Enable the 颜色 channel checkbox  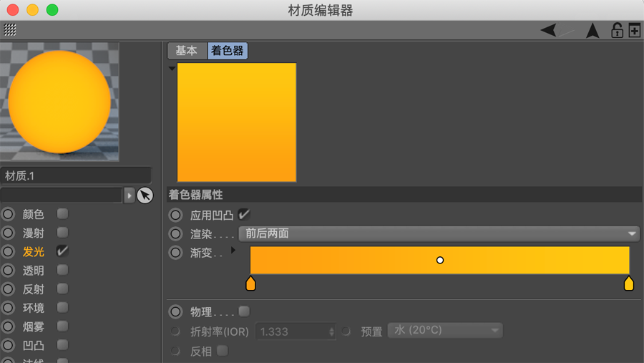pos(62,213)
